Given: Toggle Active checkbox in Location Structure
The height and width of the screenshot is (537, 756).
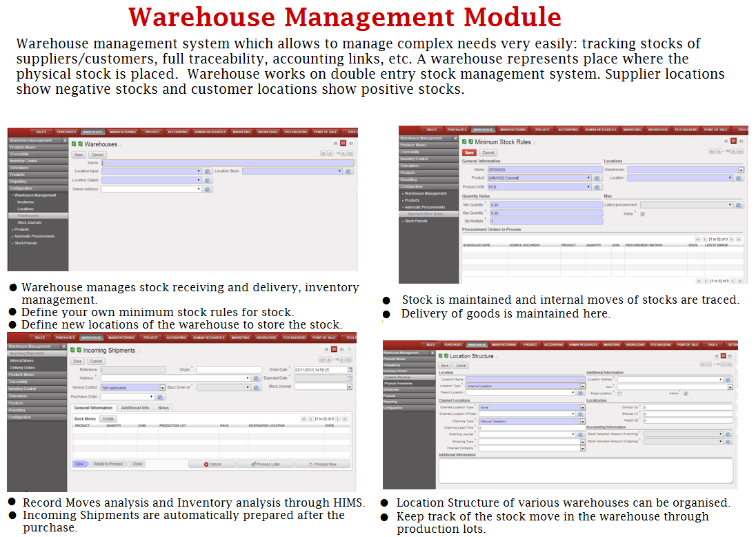Looking at the screenshot, I should (x=686, y=393).
